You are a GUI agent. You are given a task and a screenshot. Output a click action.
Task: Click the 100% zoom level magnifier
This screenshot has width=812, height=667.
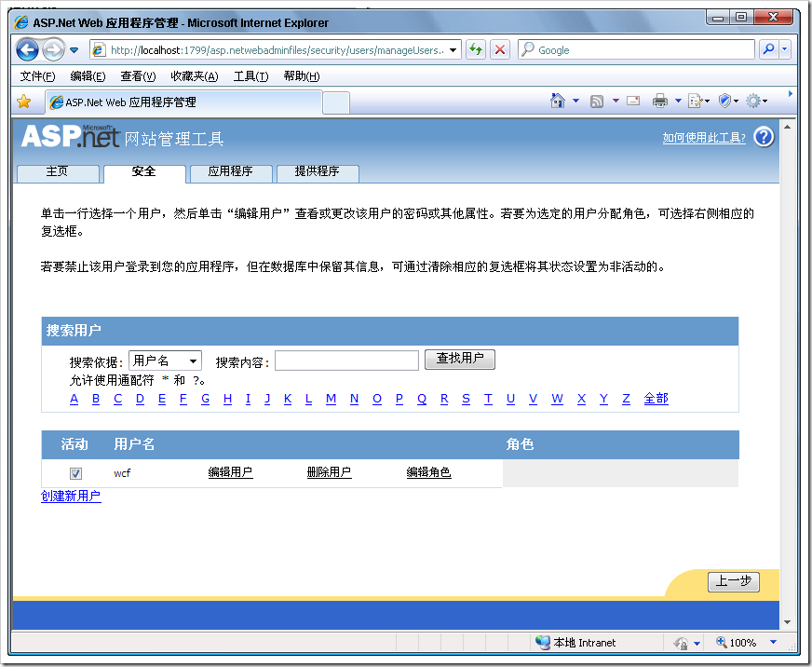pos(722,642)
